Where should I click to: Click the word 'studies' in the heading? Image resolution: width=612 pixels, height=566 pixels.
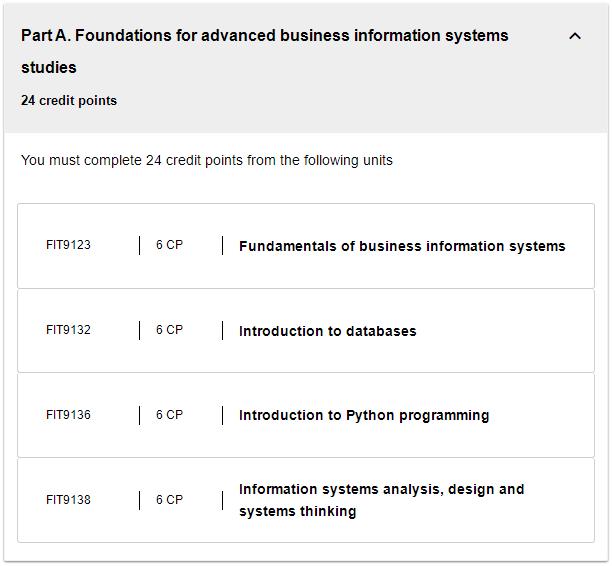pyautogui.click(x=49, y=68)
